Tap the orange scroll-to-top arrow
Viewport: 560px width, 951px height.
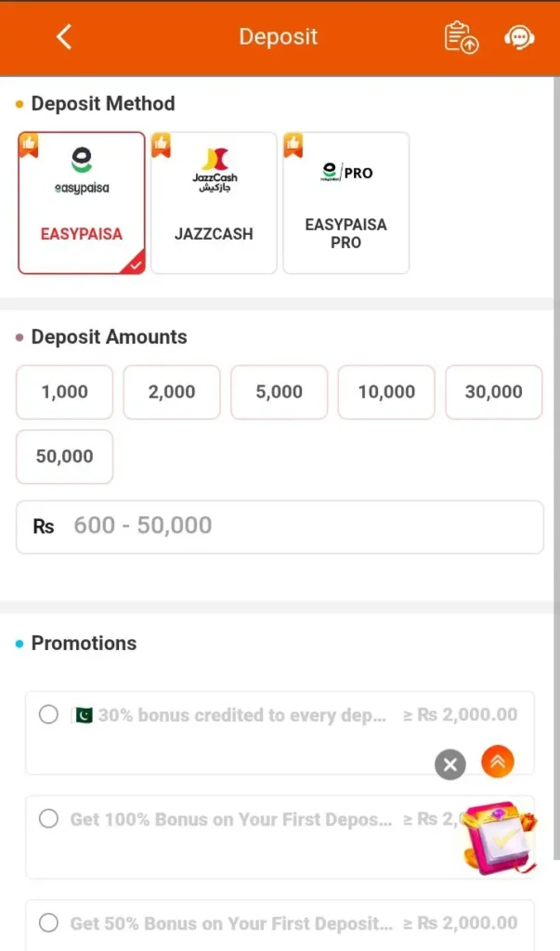tap(498, 762)
